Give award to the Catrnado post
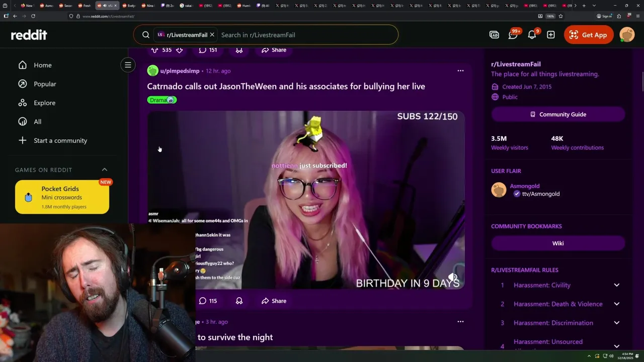 pos(239,301)
